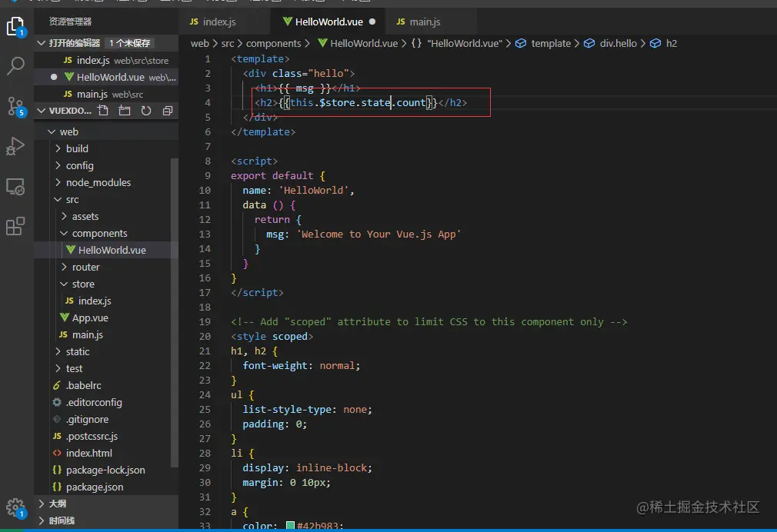Viewport: 777px width, 532px height.
Task: Collapse the open editors section
Action: click(42, 43)
